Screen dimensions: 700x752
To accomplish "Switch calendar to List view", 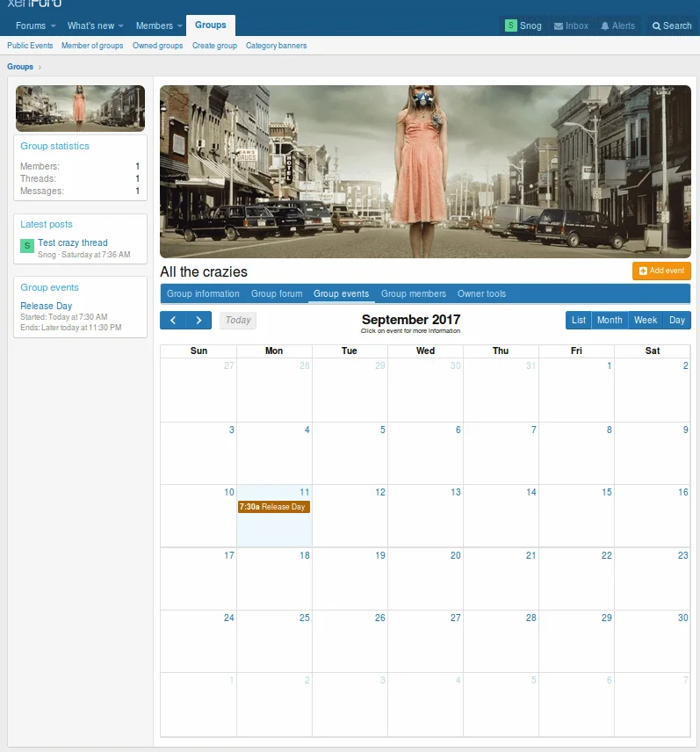I will [578, 321].
